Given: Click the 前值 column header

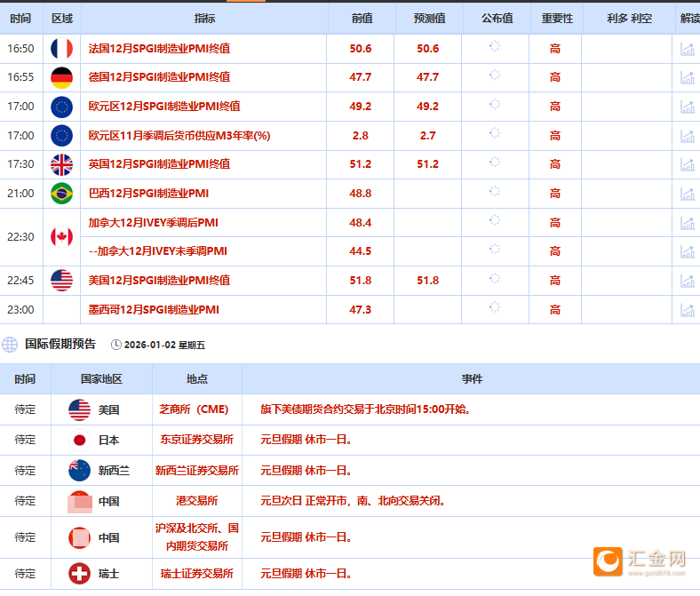Looking at the screenshot, I should tap(362, 19).
